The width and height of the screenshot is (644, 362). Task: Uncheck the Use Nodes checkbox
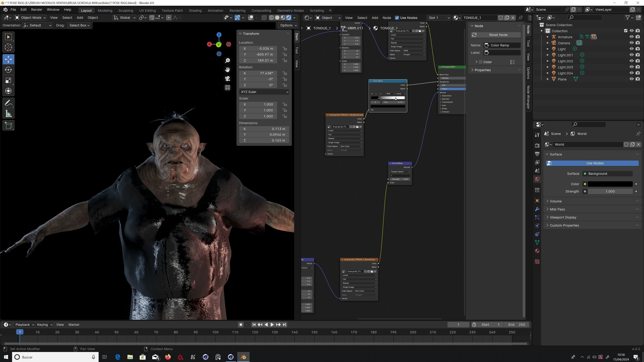[397, 18]
